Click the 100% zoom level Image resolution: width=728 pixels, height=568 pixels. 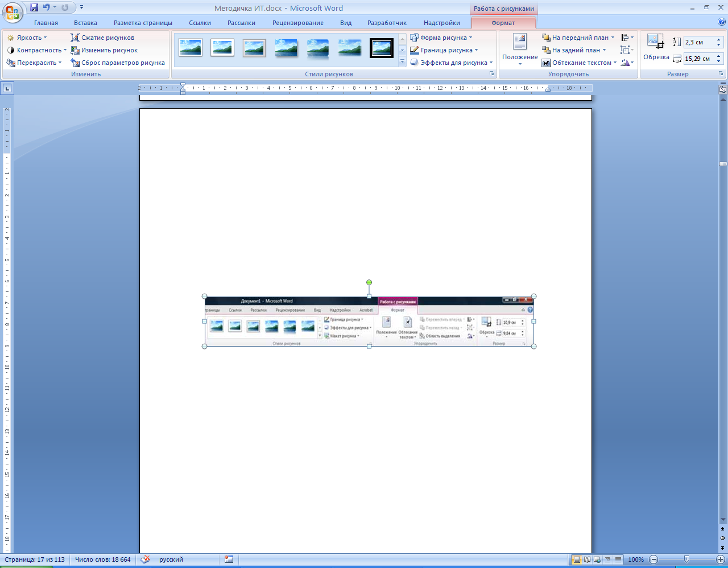tap(636, 559)
